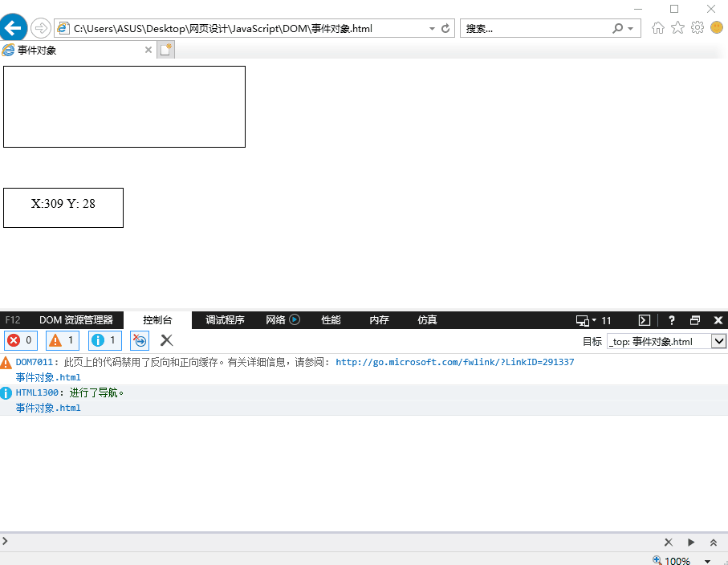Open the go.microsoft.com fwlink URL
The height and width of the screenshot is (565, 728).
(x=455, y=362)
